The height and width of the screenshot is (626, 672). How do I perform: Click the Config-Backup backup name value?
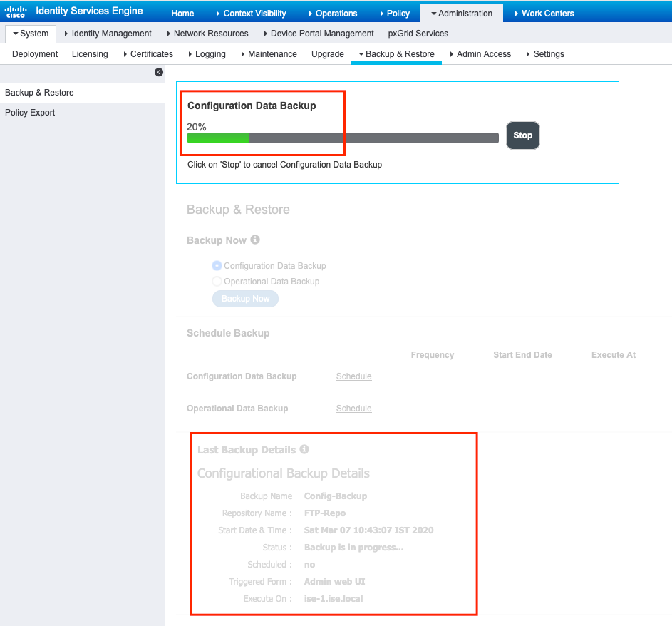point(336,496)
